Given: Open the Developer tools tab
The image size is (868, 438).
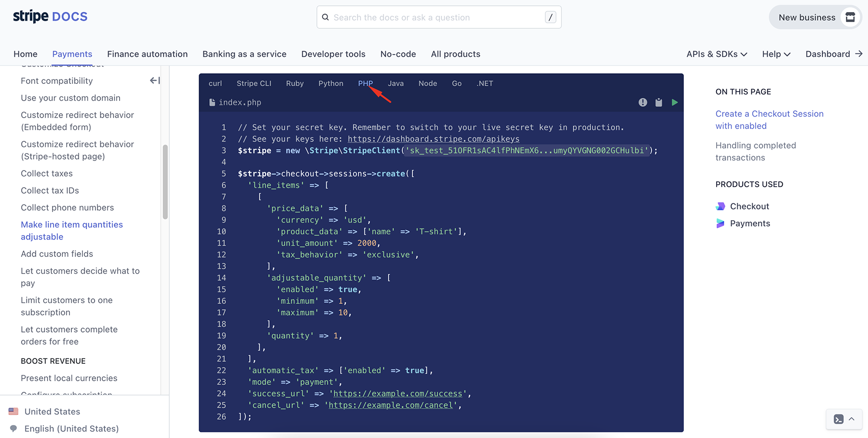Looking at the screenshot, I should click(333, 54).
